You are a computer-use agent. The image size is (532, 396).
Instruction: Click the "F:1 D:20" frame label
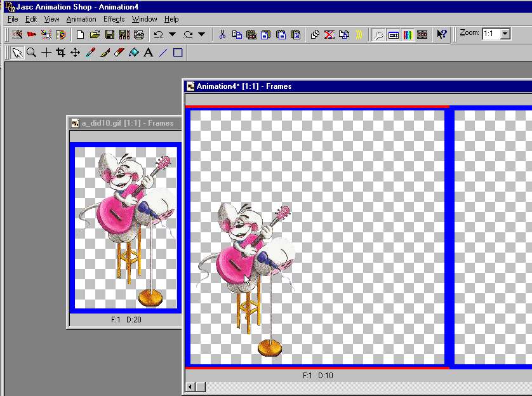[x=126, y=319]
